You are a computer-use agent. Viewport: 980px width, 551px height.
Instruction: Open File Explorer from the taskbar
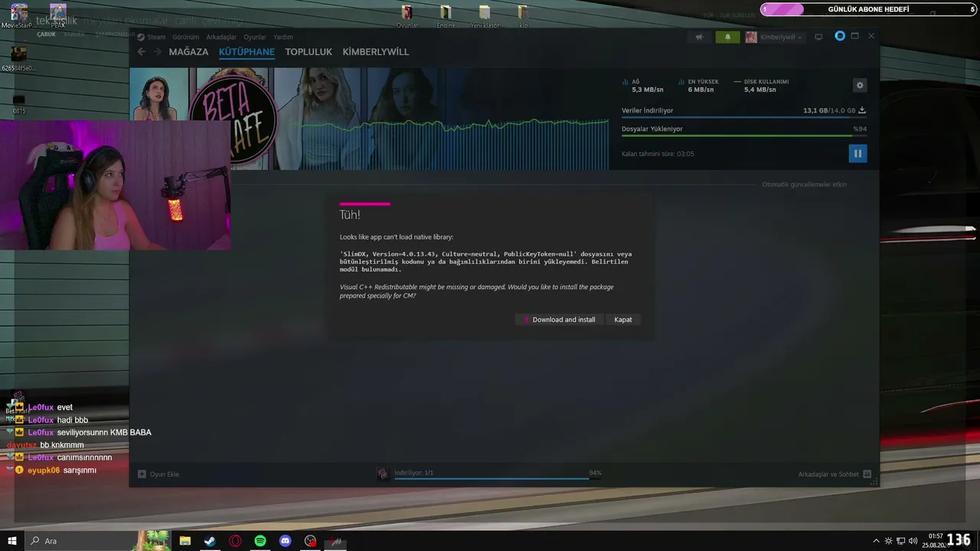[x=185, y=541]
